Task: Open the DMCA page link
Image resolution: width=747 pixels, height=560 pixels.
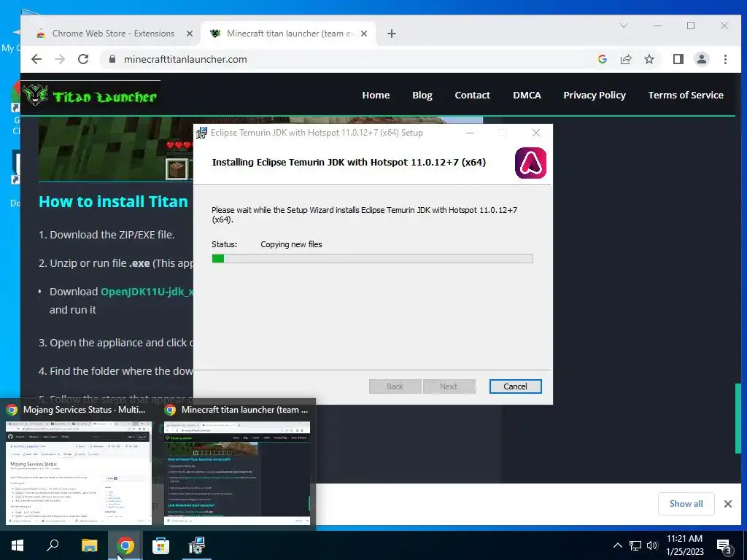Action: coord(527,96)
